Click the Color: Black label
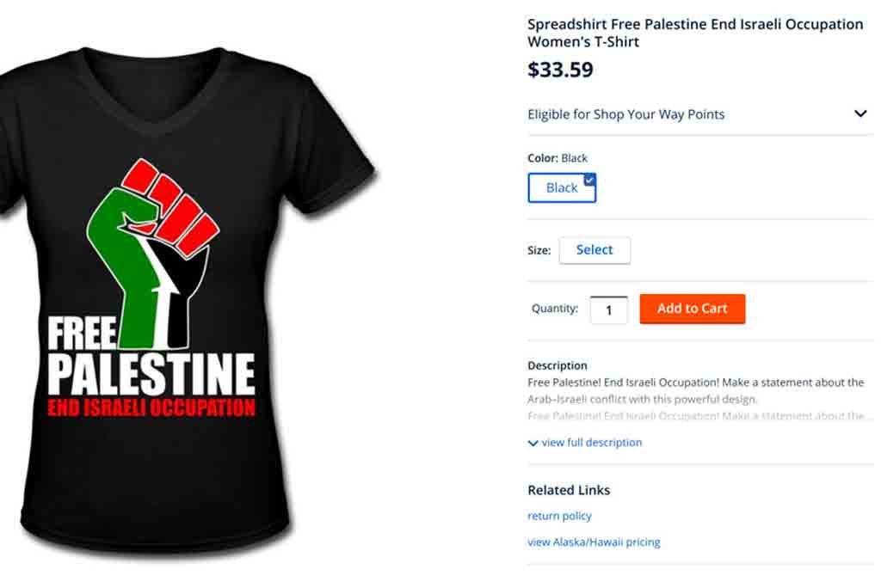The width and height of the screenshot is (881, 588). coord(558,158)
